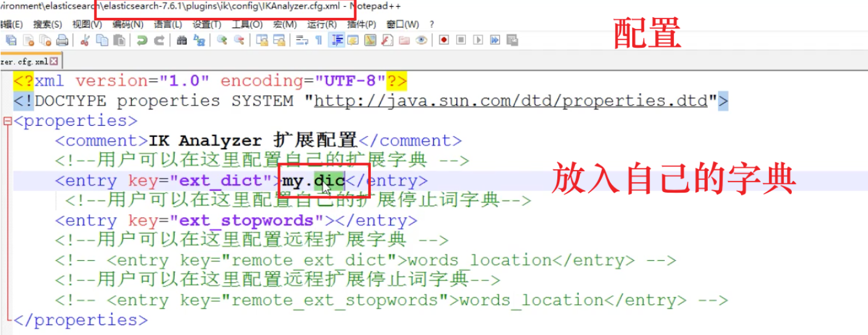Open the Function List icon
The image size is (868, 335).
(387, 40)
